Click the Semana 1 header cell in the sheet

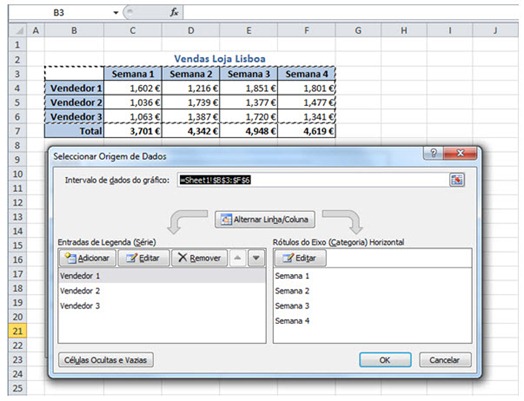pyautogui.click(x=133, y=74)
